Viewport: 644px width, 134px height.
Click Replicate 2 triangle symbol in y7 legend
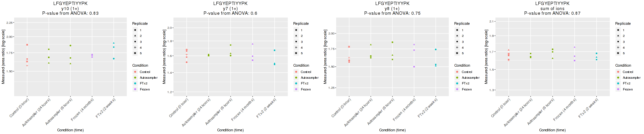coord(296,36)
